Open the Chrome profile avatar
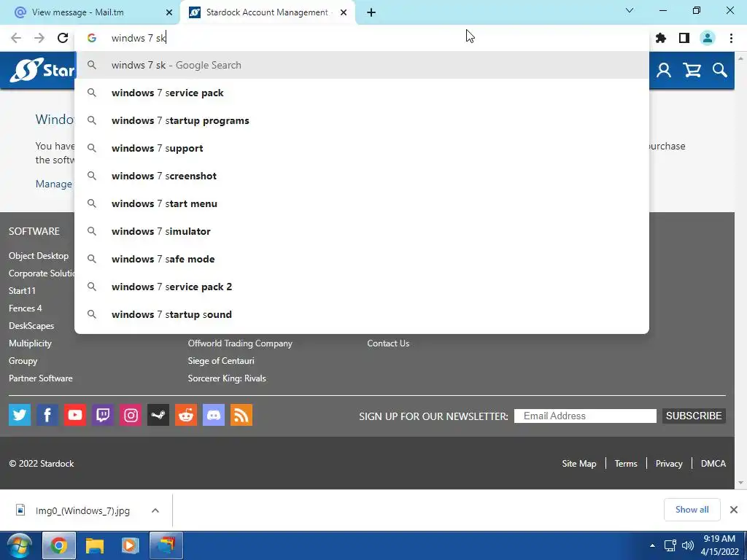The image size is (747, 560). pos(708,38)
